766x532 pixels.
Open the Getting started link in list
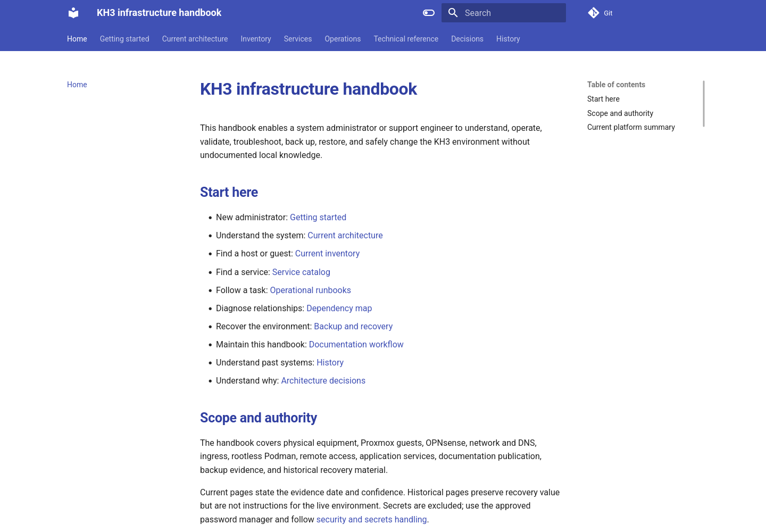(x=318, y=217)
